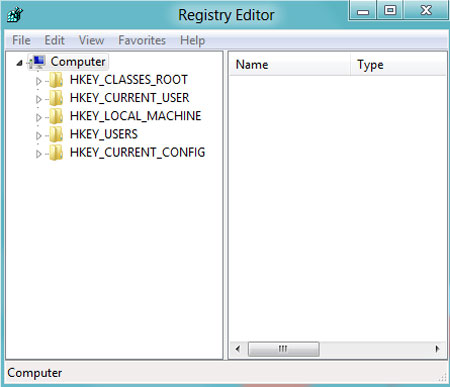Open the View menu
The height and width of the screenshot is (387, 450).
pos(91,40)
